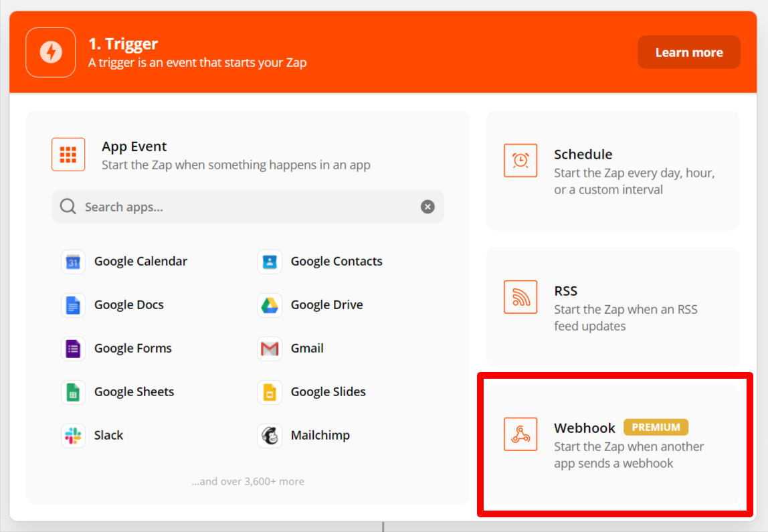This screenshot has width=768, height=532.
Task: Choose the RSS trigger title
Action: pyautogui.click(x=566, y=291)
